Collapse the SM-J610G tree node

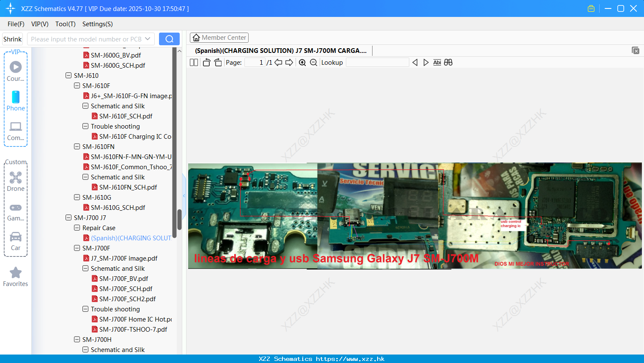(x=77, y=197)
